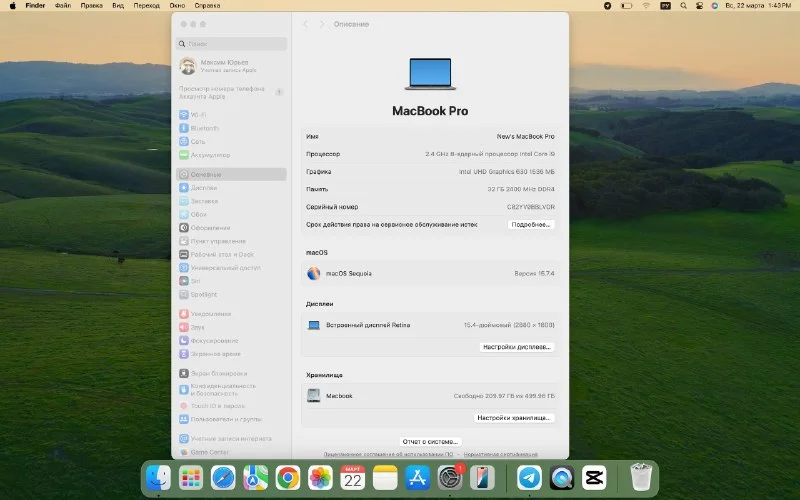Viewport: 800px width, 500px height.
Task: Open Safari from the Dock
Action: (x=223, y=478)
